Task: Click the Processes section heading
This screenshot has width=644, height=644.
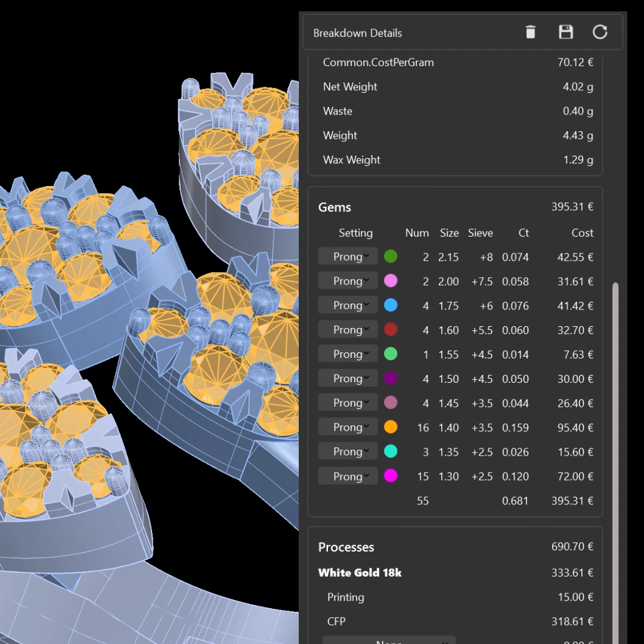Action: click(346, 547)
